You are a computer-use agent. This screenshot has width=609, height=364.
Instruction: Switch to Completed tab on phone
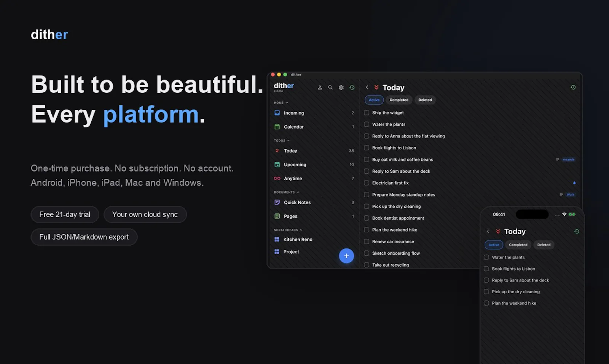[x=518, y=245]
